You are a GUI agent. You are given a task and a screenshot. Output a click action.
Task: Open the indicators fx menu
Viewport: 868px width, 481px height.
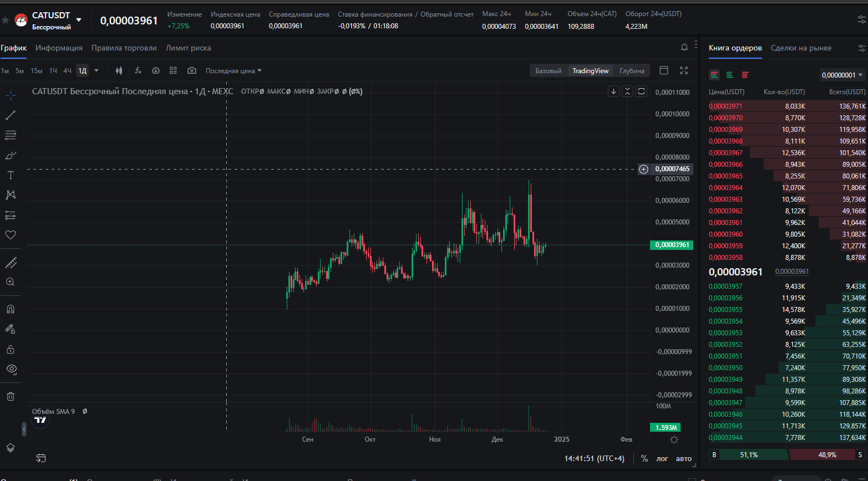(138, 70)
